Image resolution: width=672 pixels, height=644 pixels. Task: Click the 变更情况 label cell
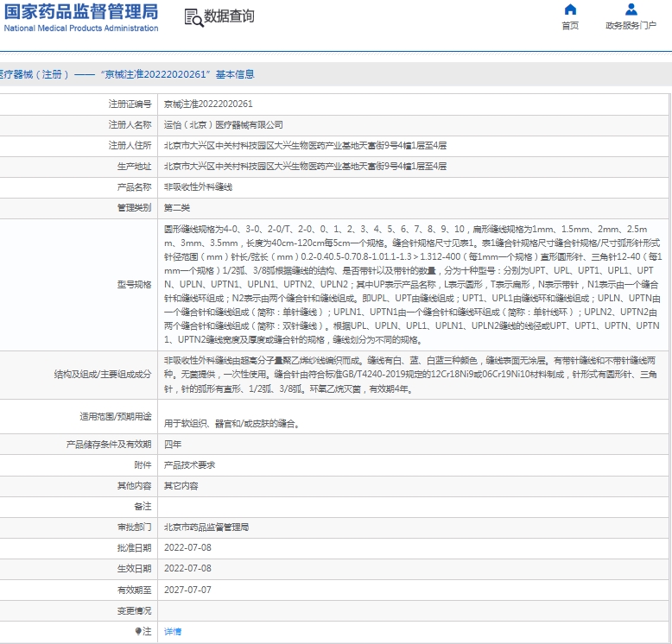click(77, 611)
